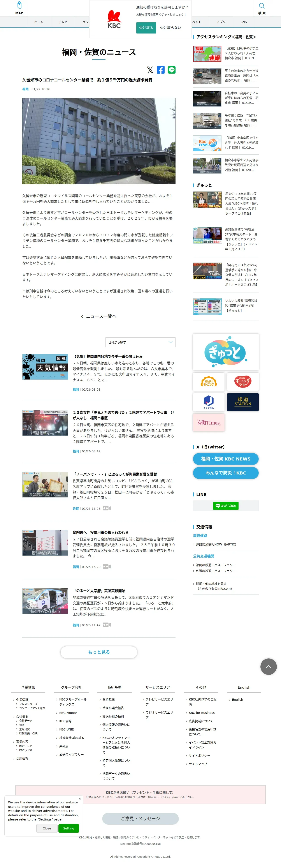This screenshot has width=281, height=868.
Task: Close the cookie notice with the x
Action: (80, 799)
